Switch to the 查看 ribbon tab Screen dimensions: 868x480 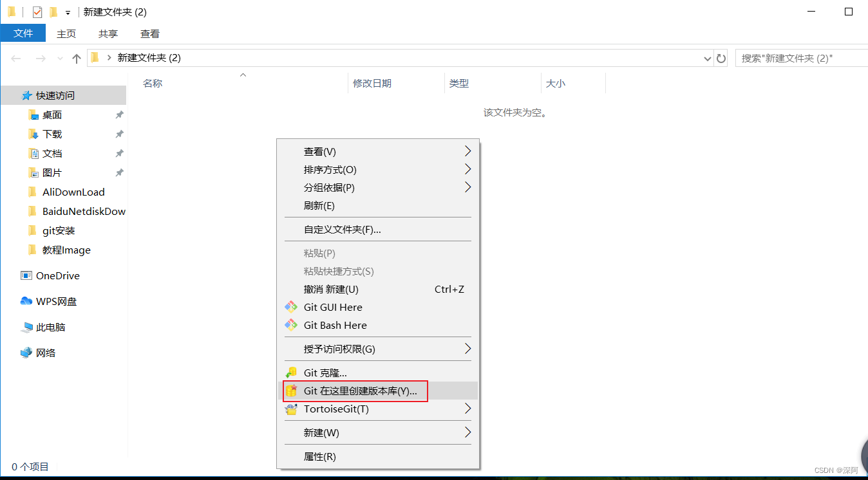point(150,34)
